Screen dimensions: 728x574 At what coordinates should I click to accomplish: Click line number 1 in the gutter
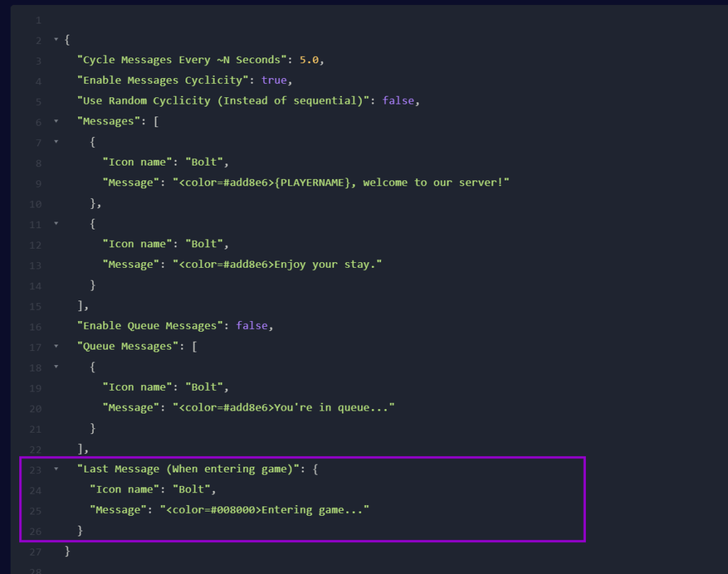coord(38,21)
